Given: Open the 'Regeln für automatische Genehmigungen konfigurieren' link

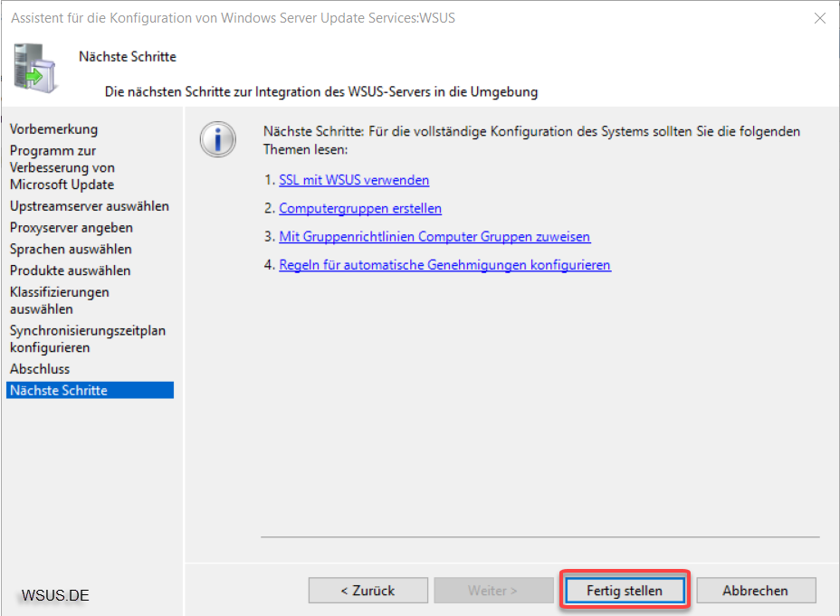Looking at the screenshot, I should tap(444, 265).
